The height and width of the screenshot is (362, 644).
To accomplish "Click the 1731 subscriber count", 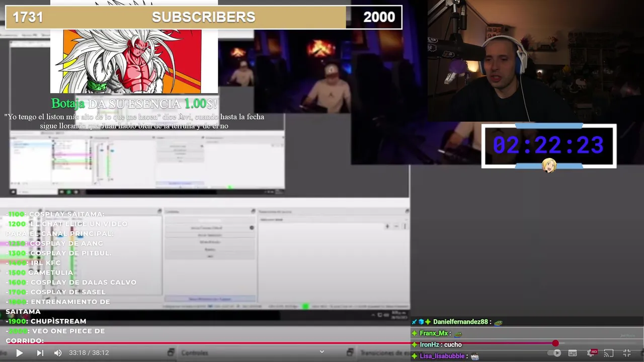I will point(28,17).
